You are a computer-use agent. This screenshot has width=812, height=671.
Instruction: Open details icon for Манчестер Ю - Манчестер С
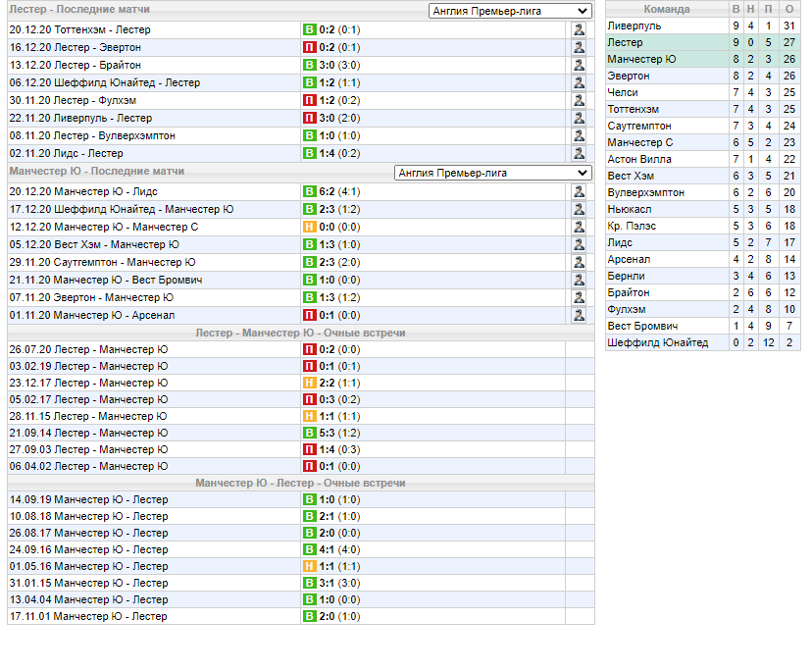[579, 227]
